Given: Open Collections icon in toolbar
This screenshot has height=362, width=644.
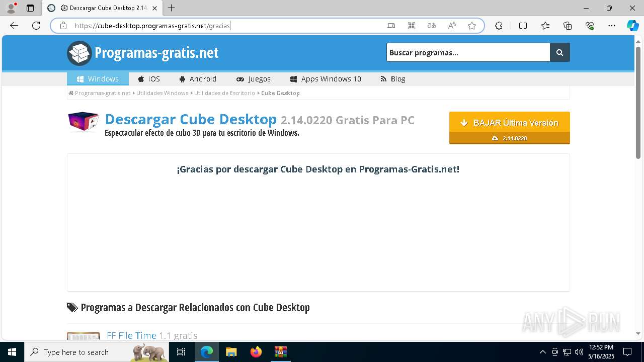Looking at the screenshot, I should click(568, 26).
